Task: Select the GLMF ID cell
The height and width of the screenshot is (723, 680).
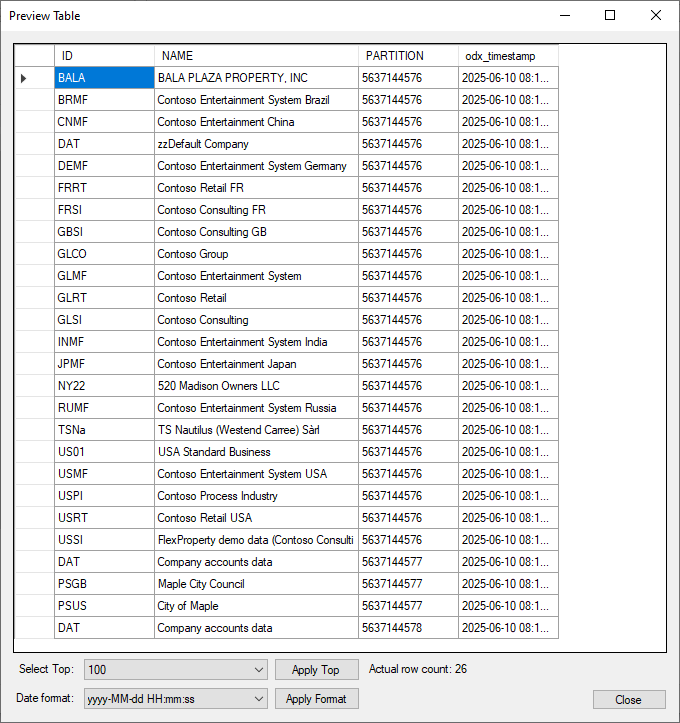Action: 104,276
